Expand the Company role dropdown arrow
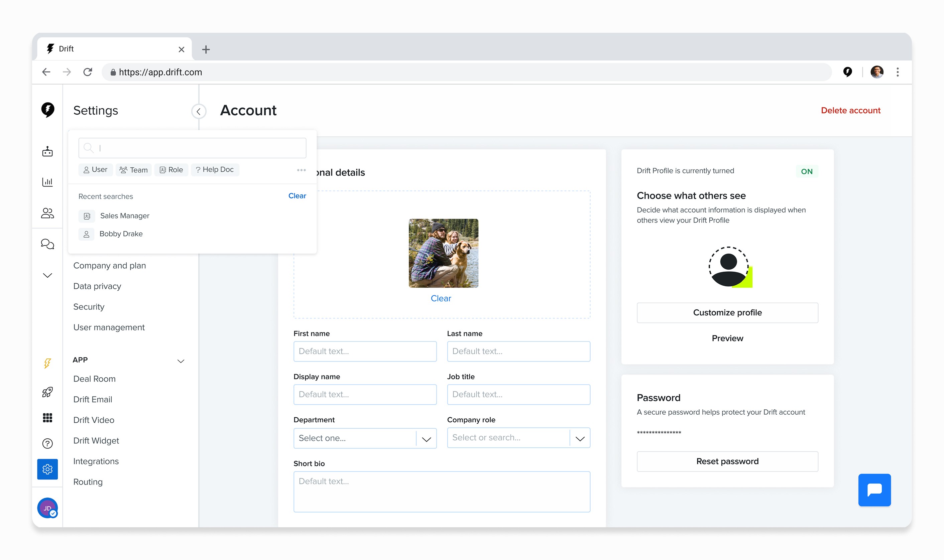This screenshot has width=944, height=560. point(580,438)
